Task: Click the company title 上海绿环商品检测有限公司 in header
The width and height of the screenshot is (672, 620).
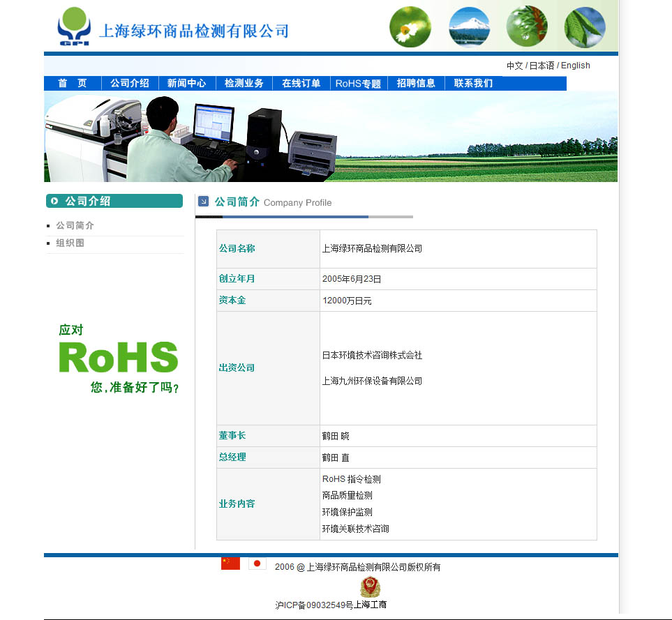Action: 194,31
